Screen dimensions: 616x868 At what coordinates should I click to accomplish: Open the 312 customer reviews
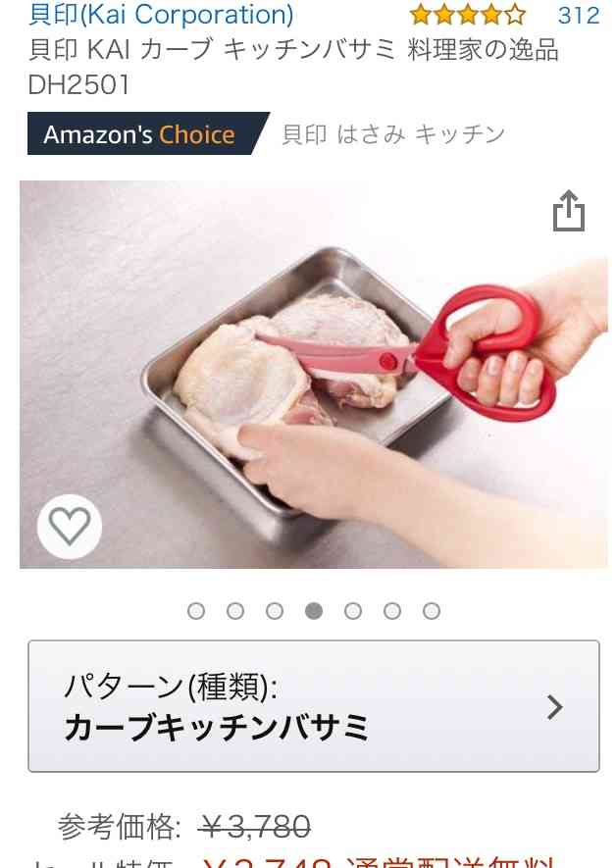pyautogui.click(x=579, y=15)
